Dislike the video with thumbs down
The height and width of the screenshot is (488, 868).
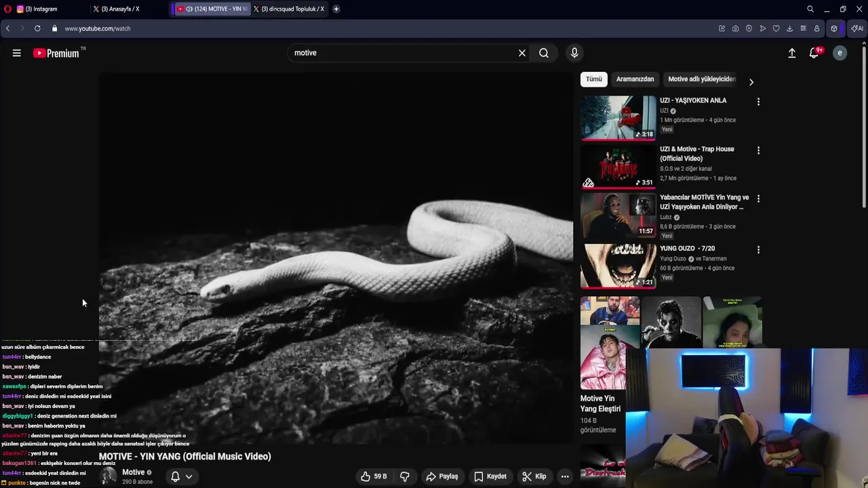pyautogui.click(x=405, y=476)
